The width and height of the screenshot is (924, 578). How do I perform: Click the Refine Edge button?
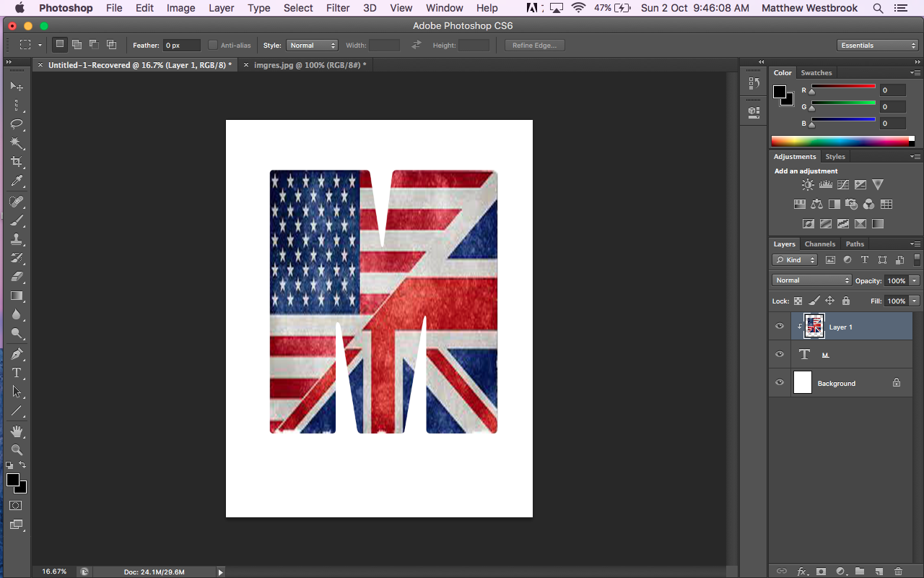point(534,45)
